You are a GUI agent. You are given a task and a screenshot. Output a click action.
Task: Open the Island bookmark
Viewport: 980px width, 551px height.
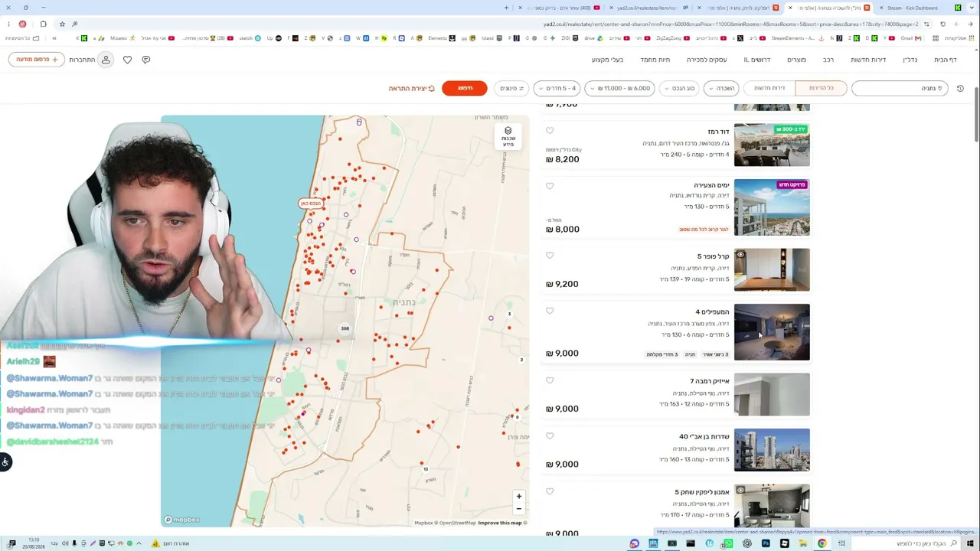491,38
